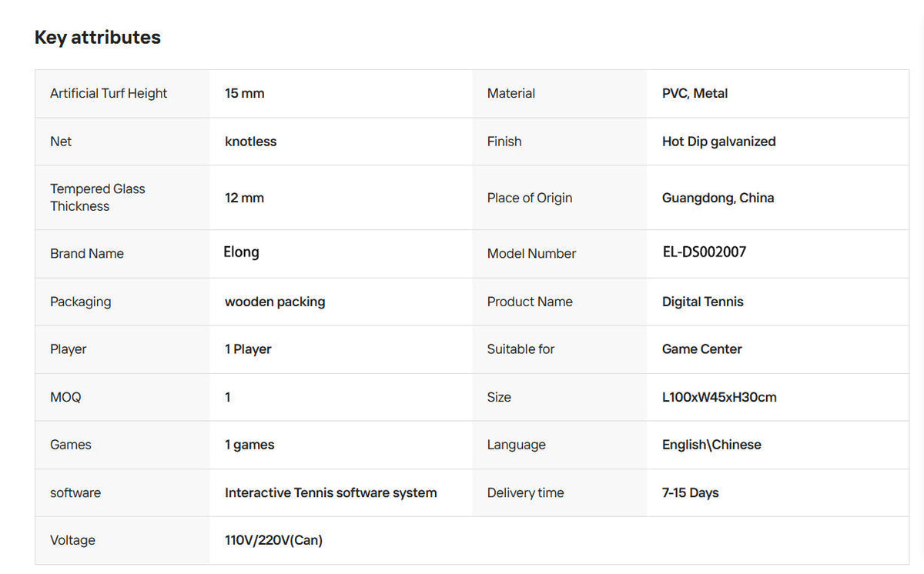The image size is (924, 574).
Task: Select Hot Dip galvanized finish text
Action: click(x=719, y=142)
